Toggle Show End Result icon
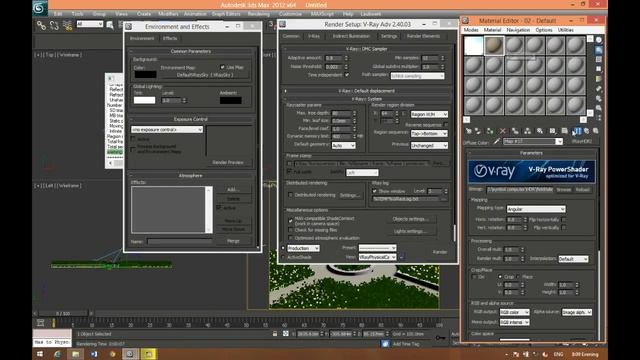640x360 pixels. 577,131
